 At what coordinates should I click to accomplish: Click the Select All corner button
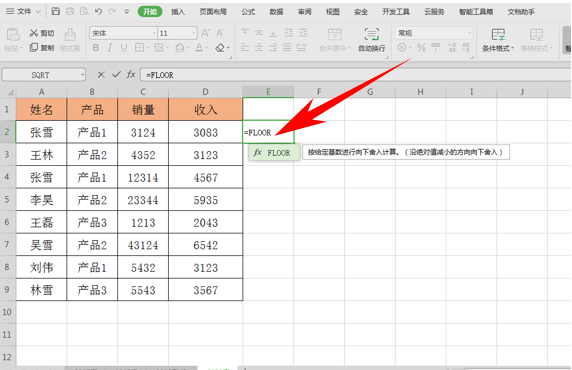click(x=8, y=92)
